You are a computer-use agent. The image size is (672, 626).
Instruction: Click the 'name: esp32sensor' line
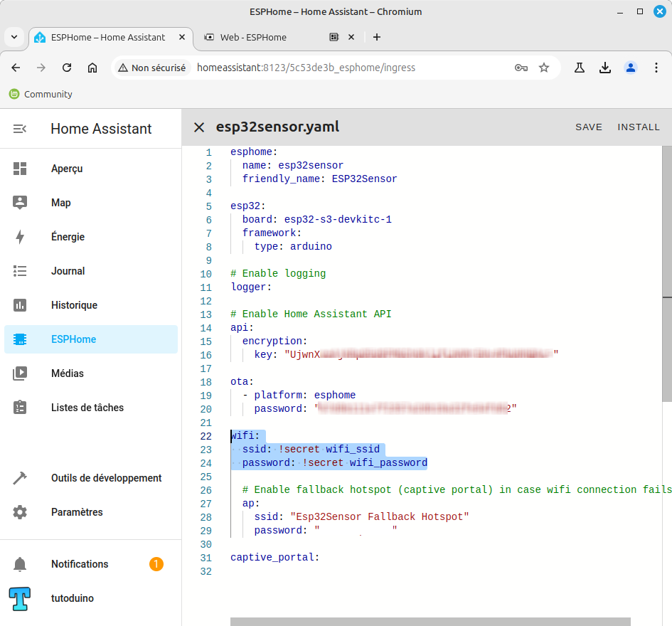coord(293,166)
